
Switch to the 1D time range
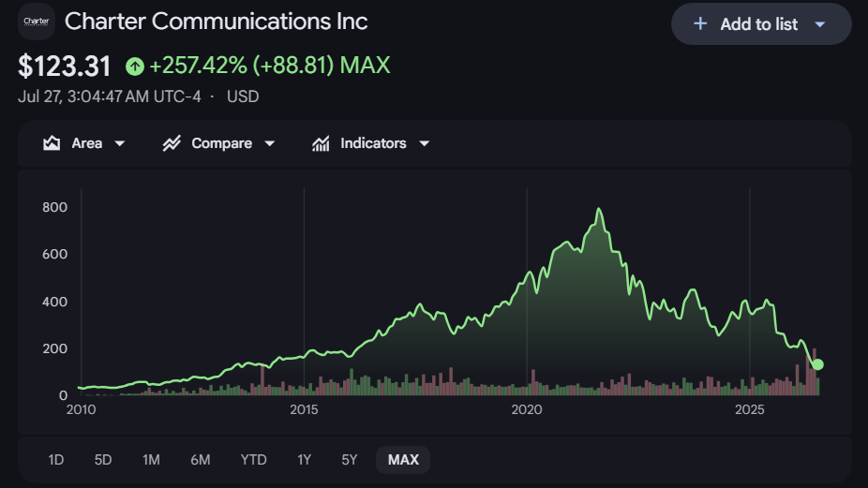(x=56, y=460)
